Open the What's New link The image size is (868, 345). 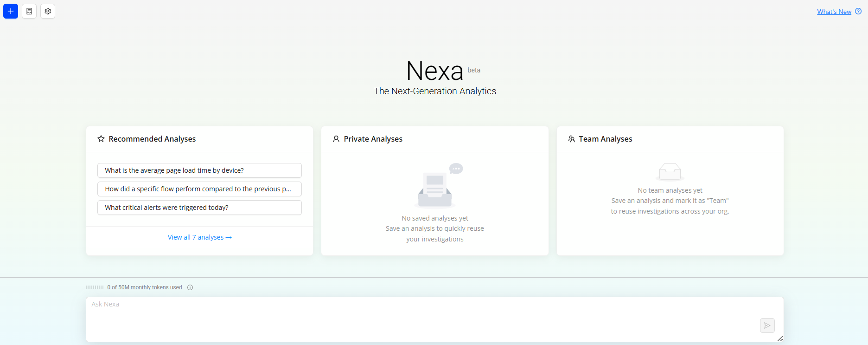point(834,12)
